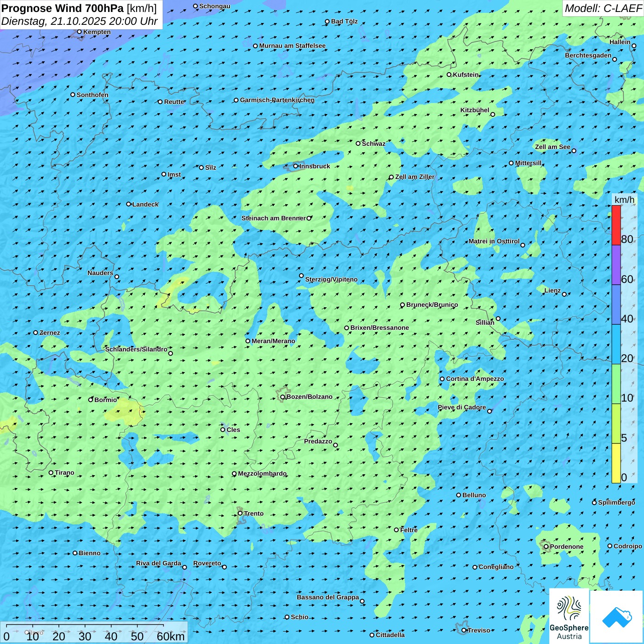This screenshot has width=644, height=644.
Task: Select the purple legend segment between 60 and 80
Action: click(x=616, y=265)
